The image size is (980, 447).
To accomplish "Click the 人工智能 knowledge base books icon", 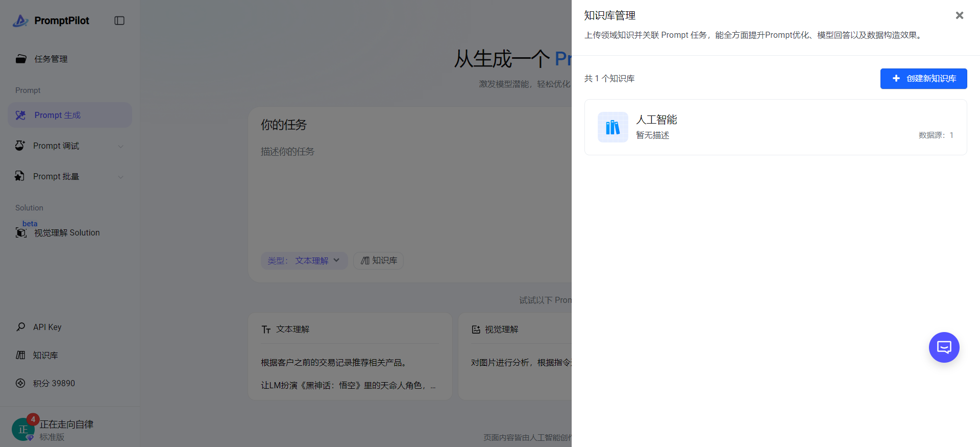I will tap(613, 127).
